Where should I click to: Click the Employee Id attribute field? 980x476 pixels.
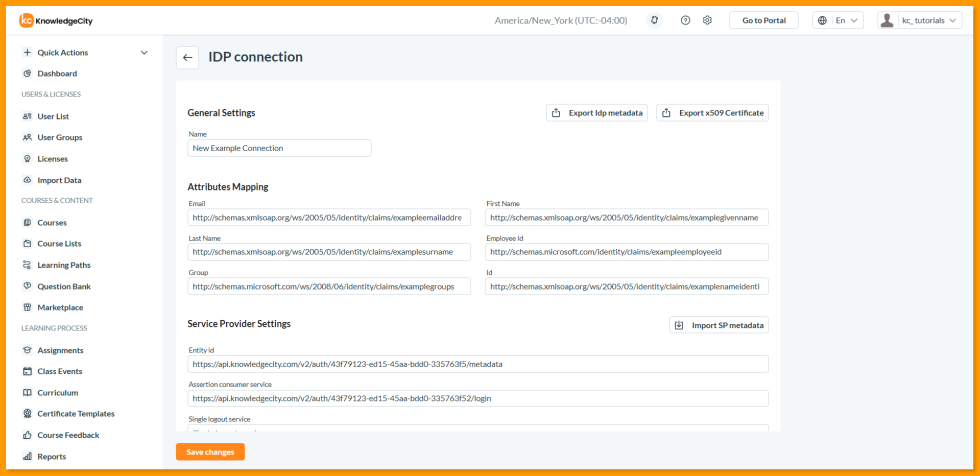627,252
